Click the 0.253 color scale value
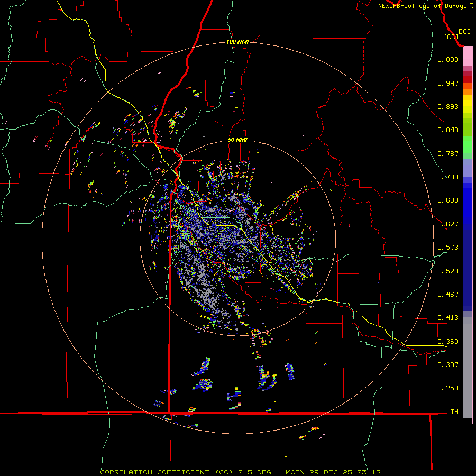This screenshot has height=476, width=476. (x=448, y=388)
